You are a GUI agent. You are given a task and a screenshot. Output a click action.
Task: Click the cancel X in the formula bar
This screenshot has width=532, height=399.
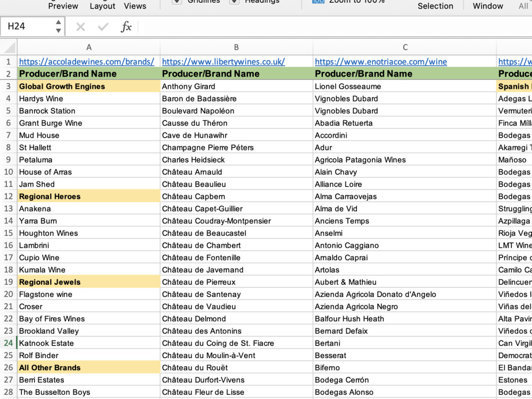80,27
